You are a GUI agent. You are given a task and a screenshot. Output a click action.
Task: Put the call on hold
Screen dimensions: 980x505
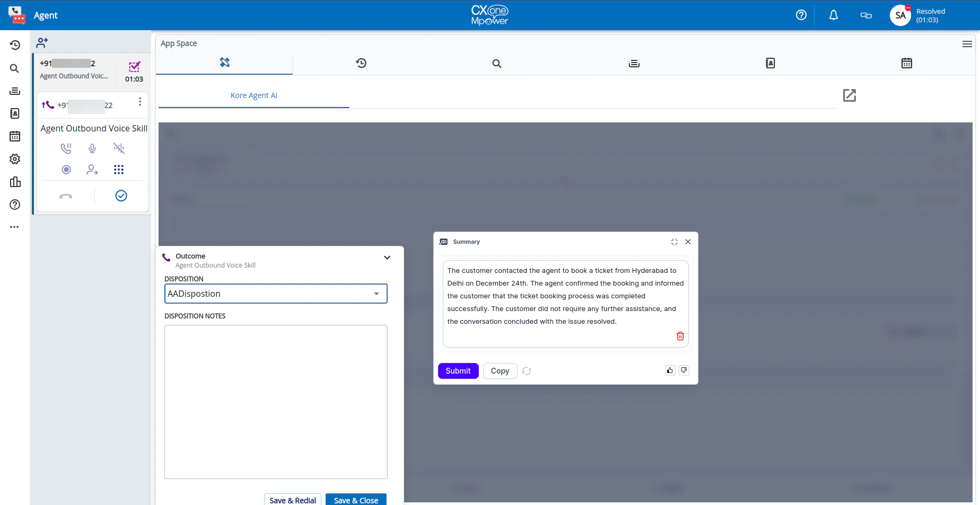pos(66,148)
